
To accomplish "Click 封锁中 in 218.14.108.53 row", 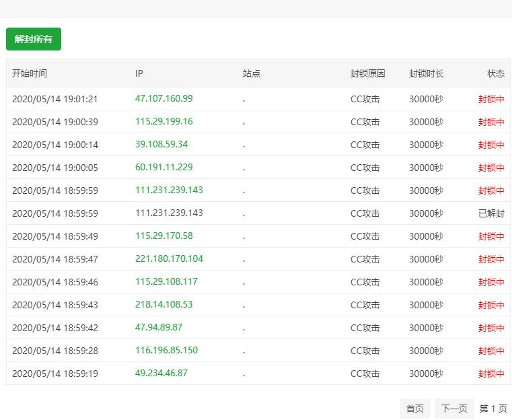I will tap(491, 305).
